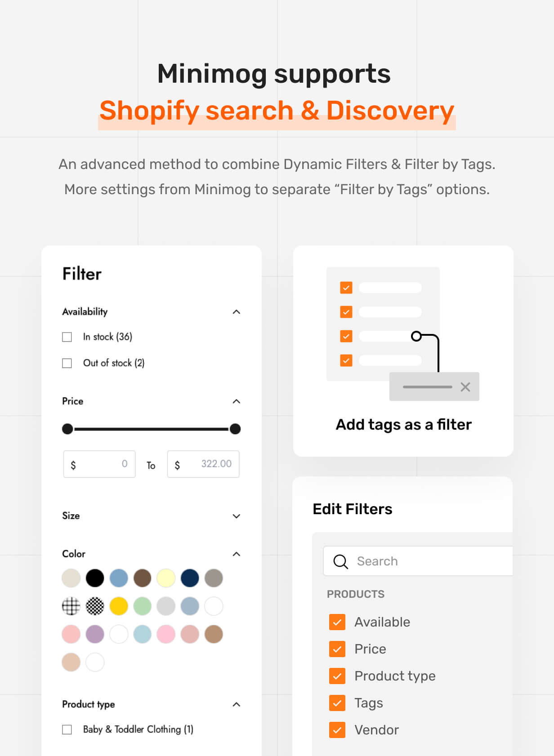Choose the yellow color swatch
This screenshot has width=554, height=756.
coord(119,606)
